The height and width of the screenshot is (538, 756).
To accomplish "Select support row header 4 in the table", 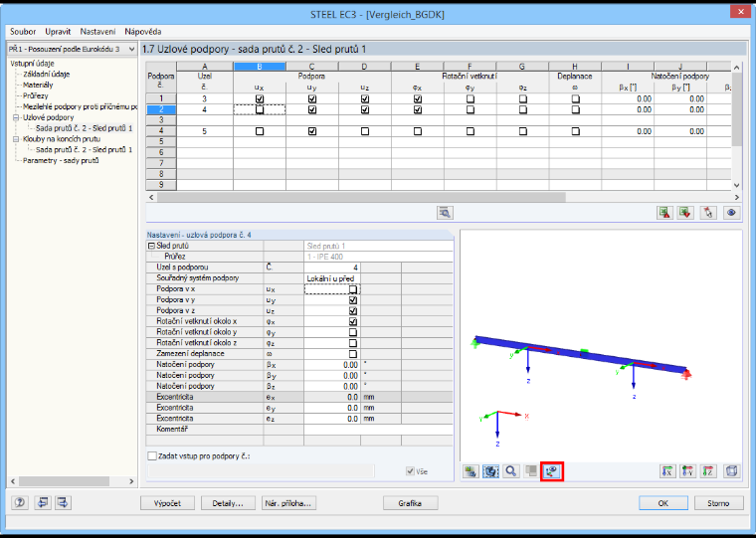I will [161, 131].
